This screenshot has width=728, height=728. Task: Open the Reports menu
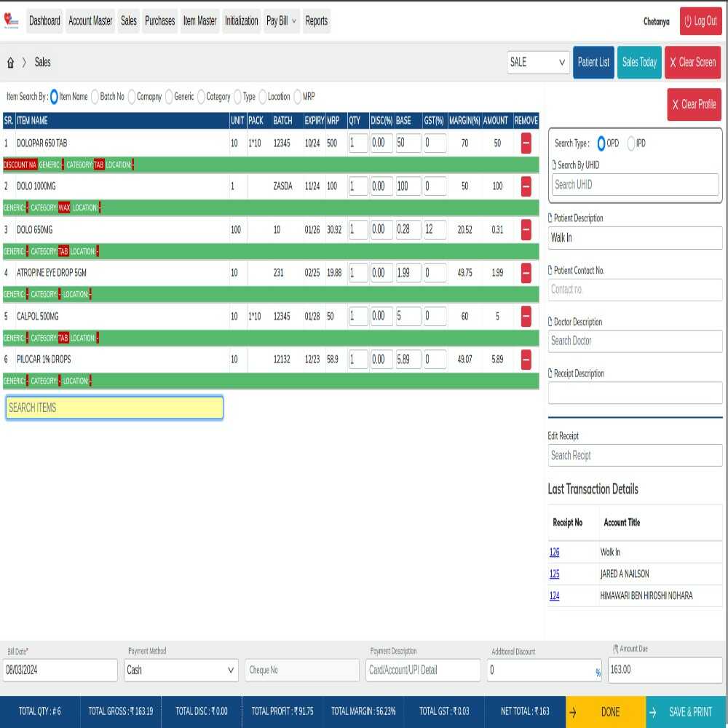[x=316, y=21]
